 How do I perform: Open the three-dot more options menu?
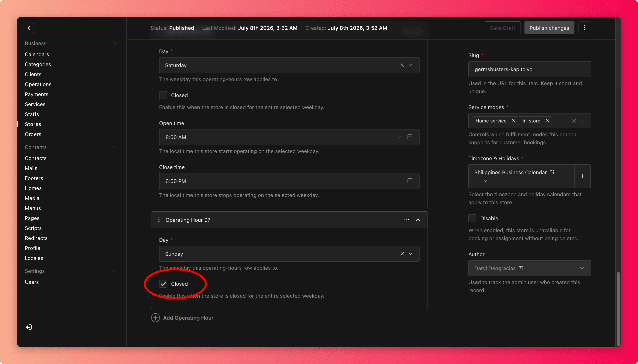584,28
